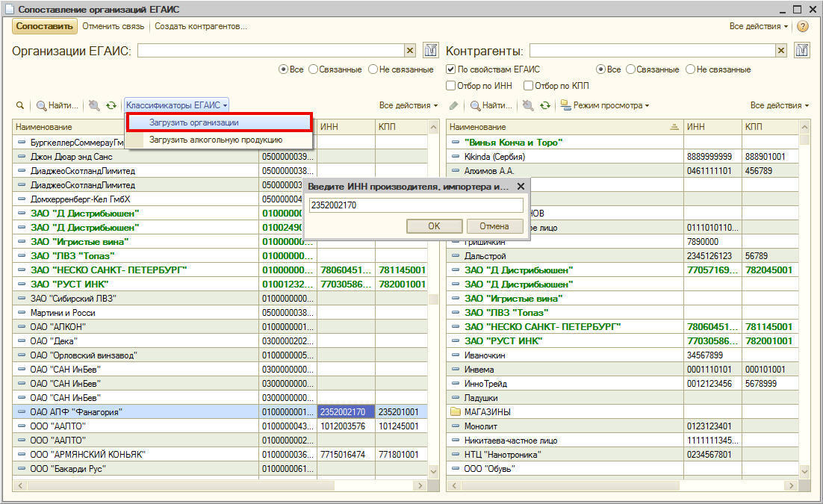Choose Загрузить алкогольную продукцию menu item
Image resolution: width=823 pixels, height=504 pixels.
point(219,140)
